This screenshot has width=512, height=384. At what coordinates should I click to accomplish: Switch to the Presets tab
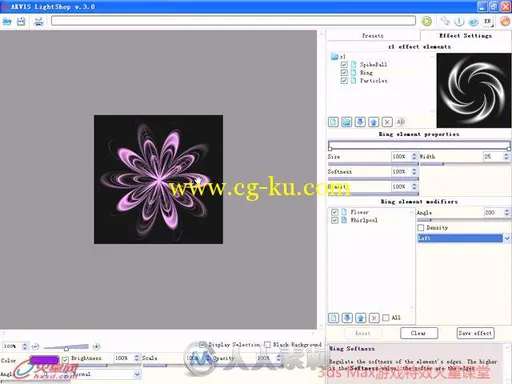pos(372,36)
